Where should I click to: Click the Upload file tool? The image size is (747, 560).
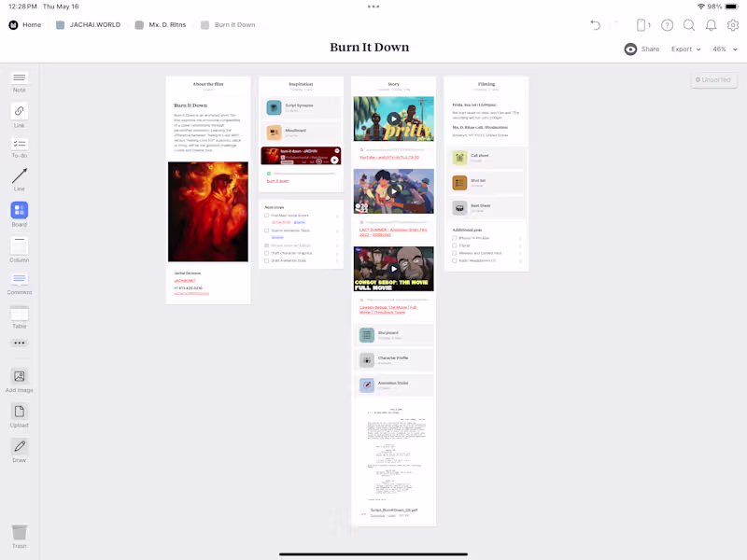[x=19, y=415]
